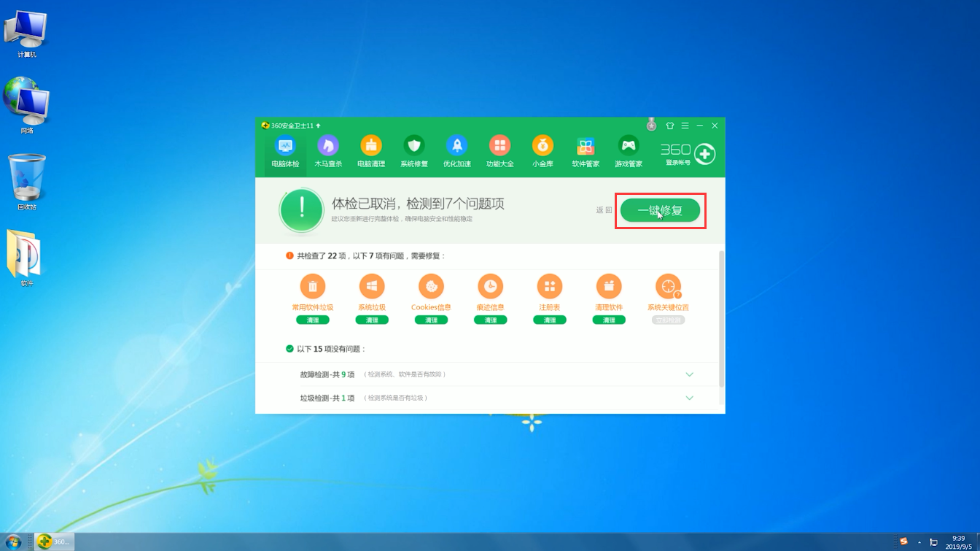This screenshot has height=551, width=980.
Task: Click 清理 under 系统垃圾
Action: point(372,320)
